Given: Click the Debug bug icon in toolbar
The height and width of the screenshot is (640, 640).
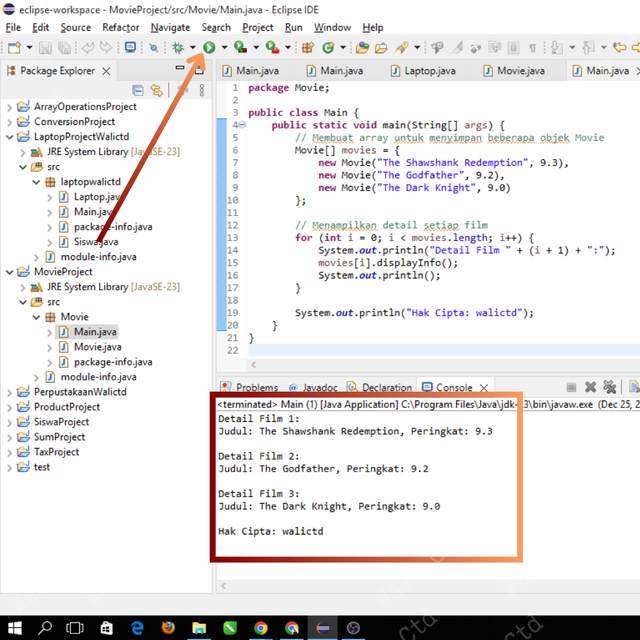Looking at the screenshot, I should point(178,47).
